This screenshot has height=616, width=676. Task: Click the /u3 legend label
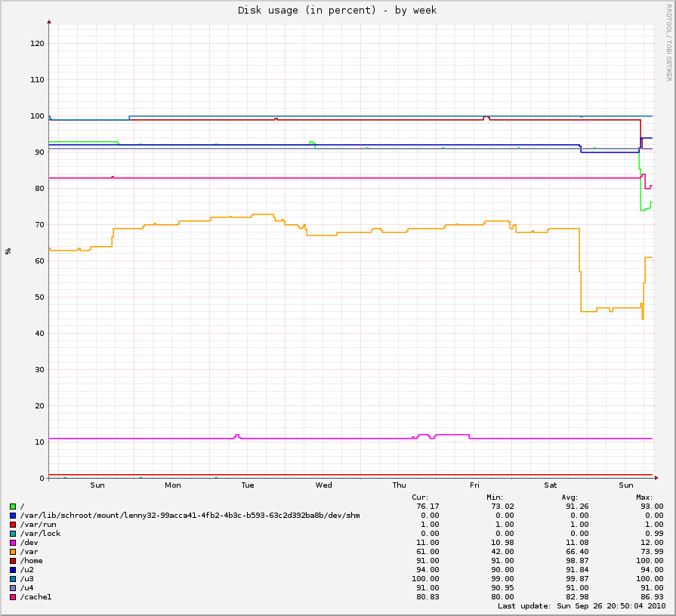[x=26, y=579]
